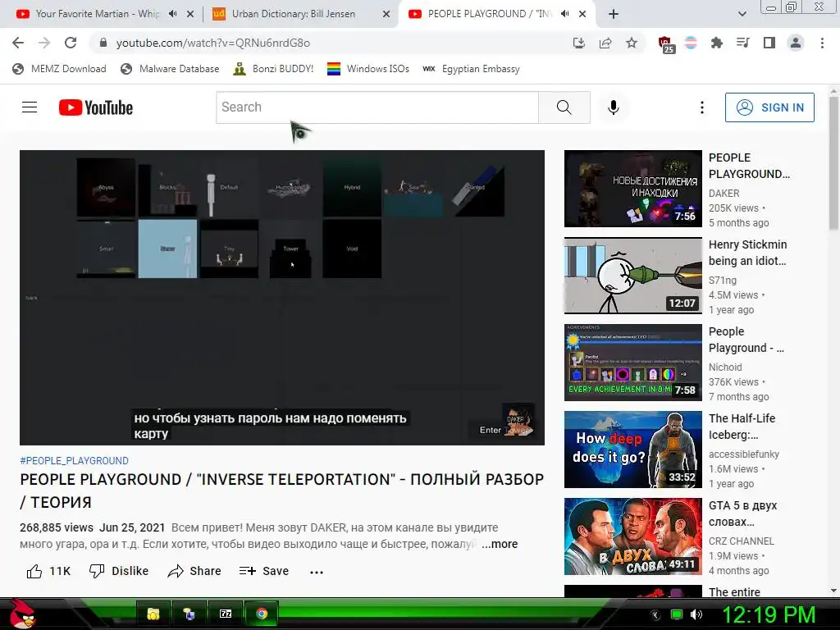Open MEMZ Download bookmark
This screenshot has height=630, width=840.
(59, 69)
